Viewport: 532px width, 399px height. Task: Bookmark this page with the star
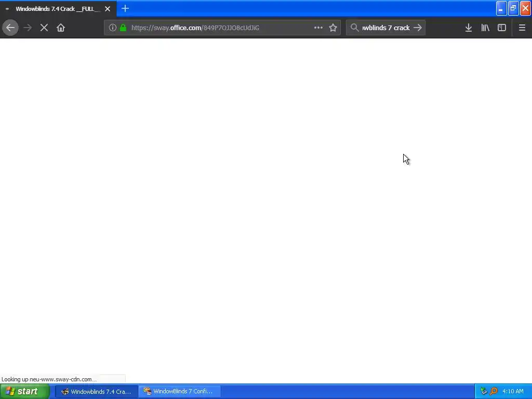pyautogui.click(x=333, y=28)
